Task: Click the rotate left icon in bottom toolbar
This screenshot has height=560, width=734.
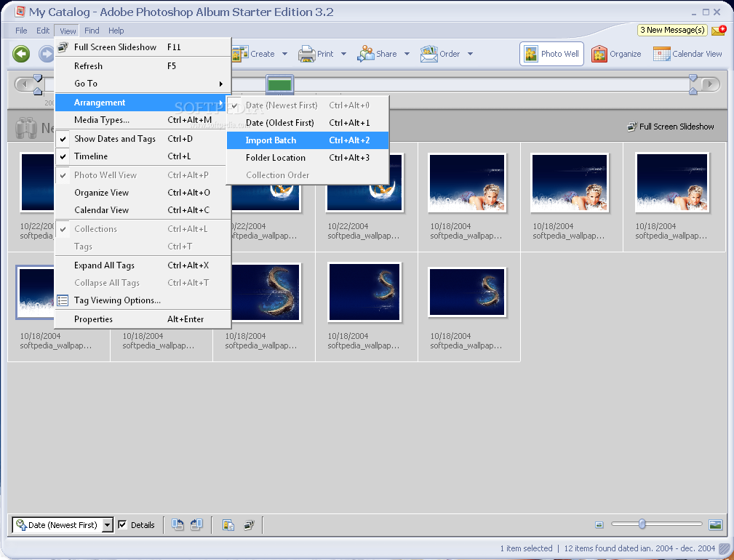Action: 177,524
